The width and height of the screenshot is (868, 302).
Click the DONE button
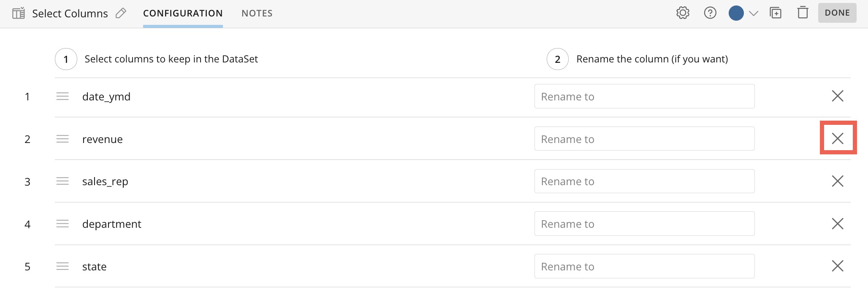(x=837, y=13)
